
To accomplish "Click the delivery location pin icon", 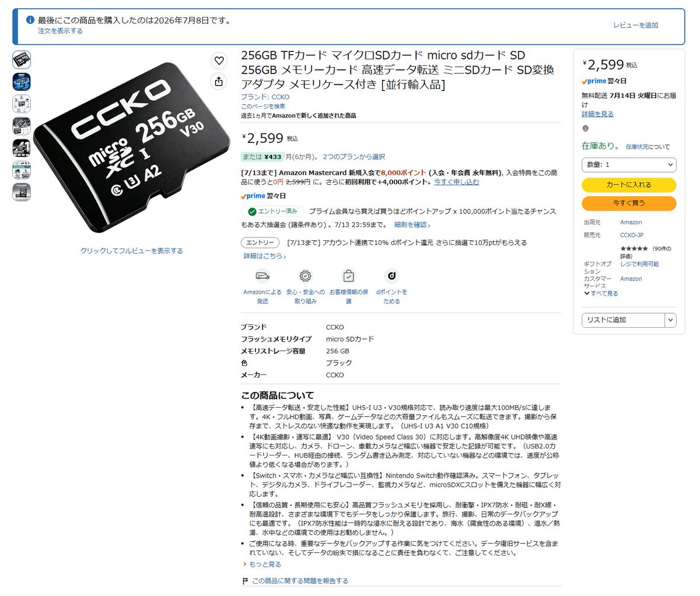I will tap(586, 128).
